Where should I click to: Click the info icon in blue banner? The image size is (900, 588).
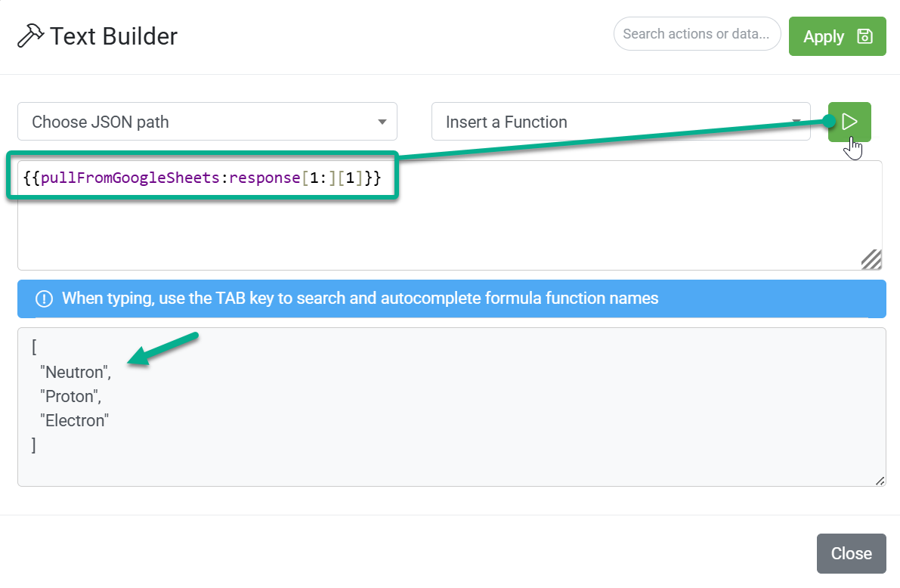[44, 299]
